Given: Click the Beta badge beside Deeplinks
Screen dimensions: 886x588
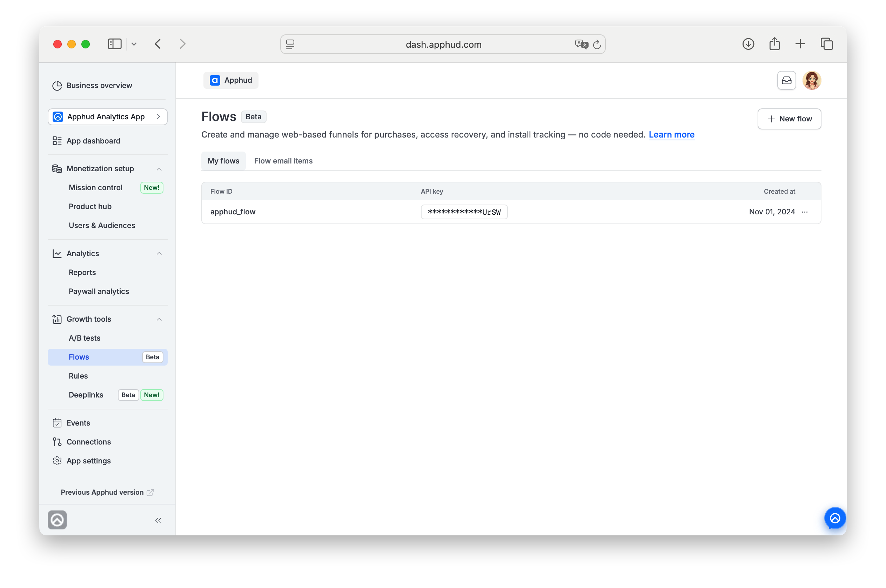Looking at the screenshot, I should coord(128,395).
